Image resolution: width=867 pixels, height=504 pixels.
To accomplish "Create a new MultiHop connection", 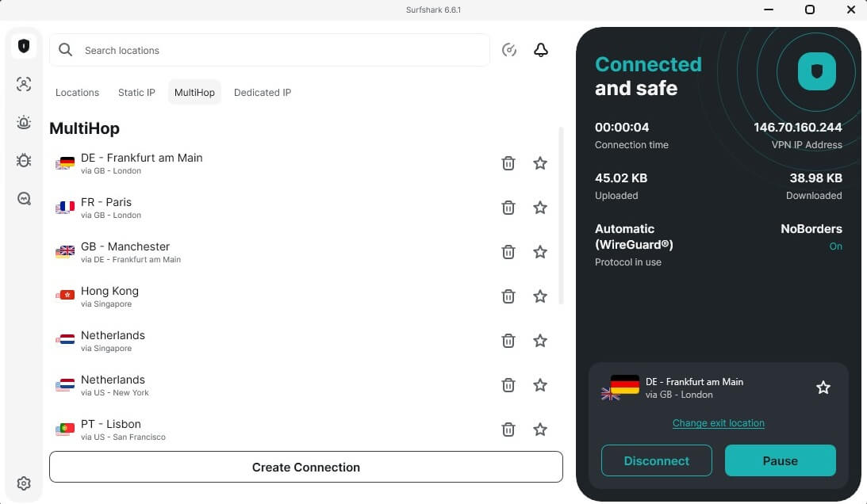I will (305, 467).
